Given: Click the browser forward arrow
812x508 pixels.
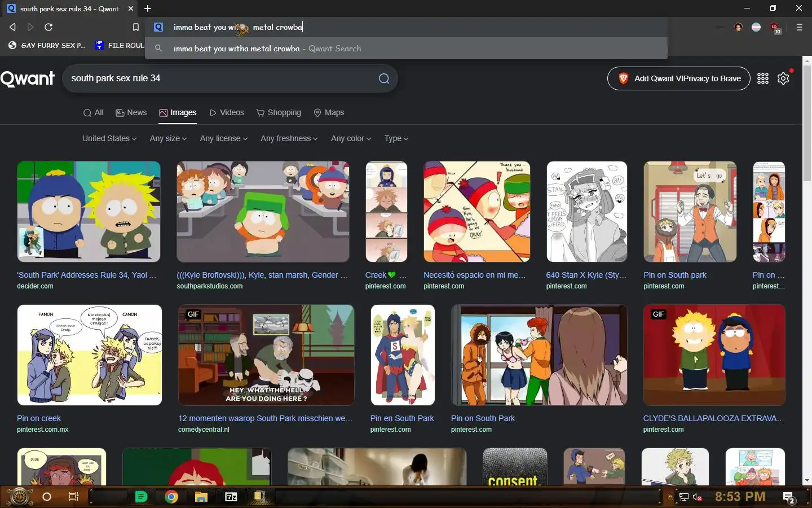Looking at the screenshot, I should (30, 27).
